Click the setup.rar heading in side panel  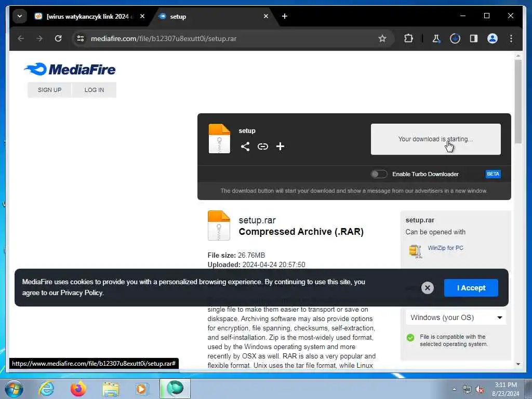pos(420,220)
